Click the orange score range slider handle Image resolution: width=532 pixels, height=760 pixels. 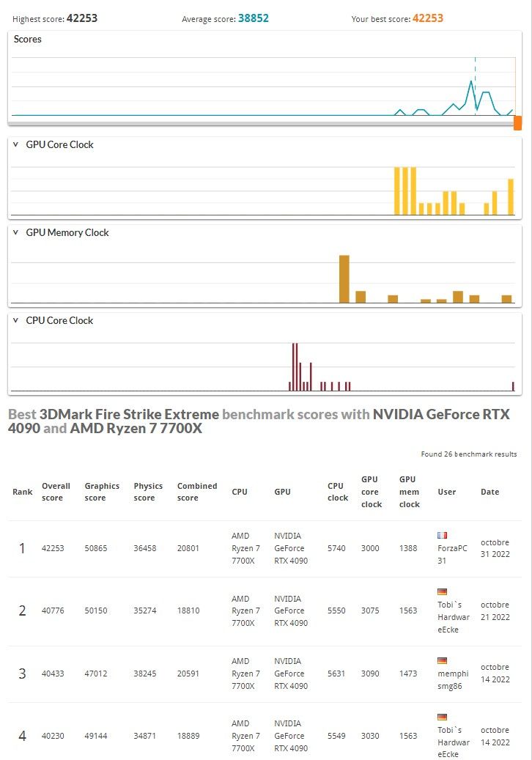517,122
